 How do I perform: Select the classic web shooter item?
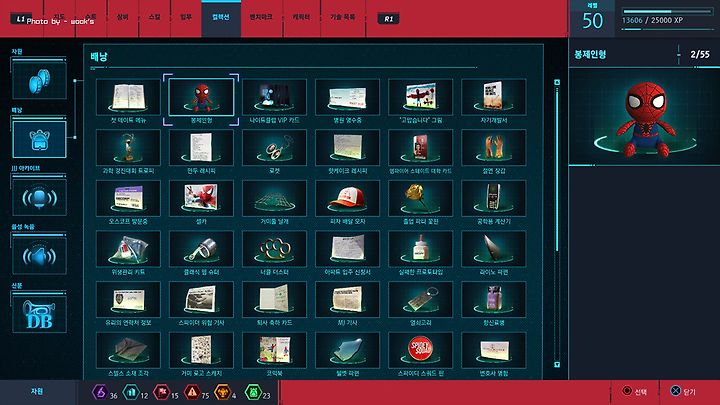click(201, 249)
